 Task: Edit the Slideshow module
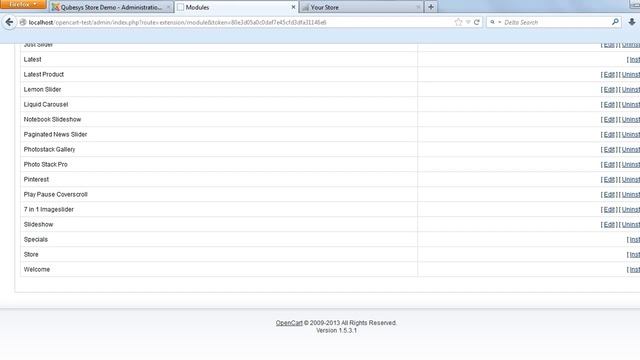(x=609, y=224)
